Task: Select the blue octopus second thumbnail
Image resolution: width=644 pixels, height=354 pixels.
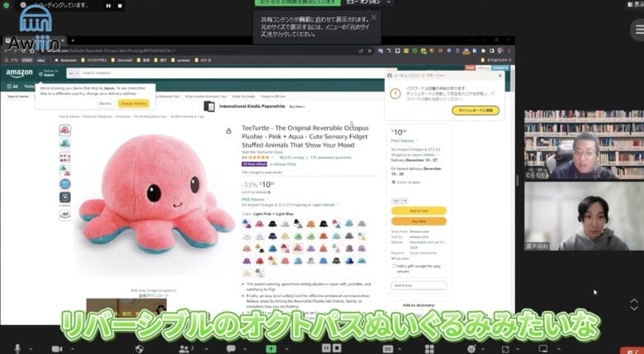Action: pos(65,144)
